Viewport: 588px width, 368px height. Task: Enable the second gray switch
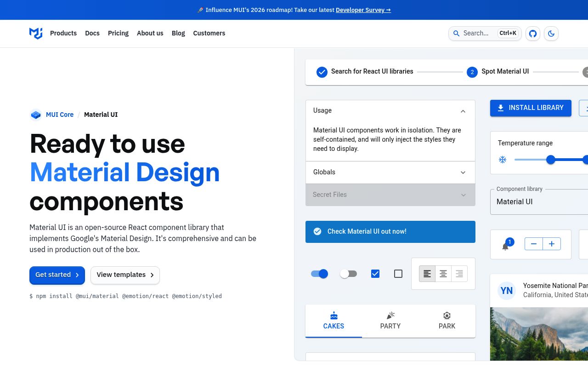(x=349, y=273)
